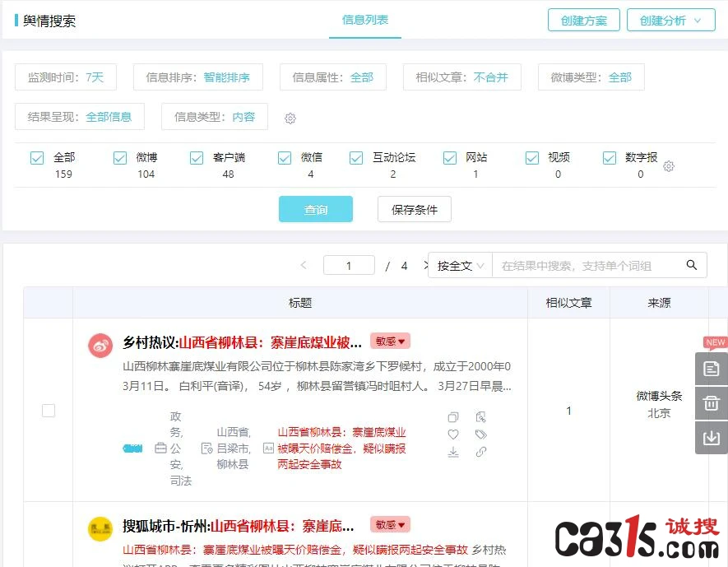
Task: Copy the 乡村热议 post via copy icon
Action: (453, 417)
